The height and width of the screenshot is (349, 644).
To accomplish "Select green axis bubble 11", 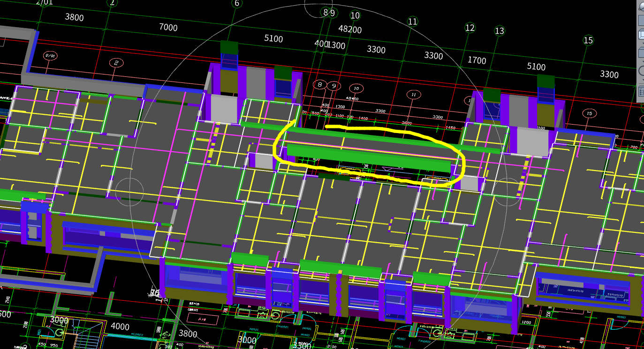I will tap(412, 22).
